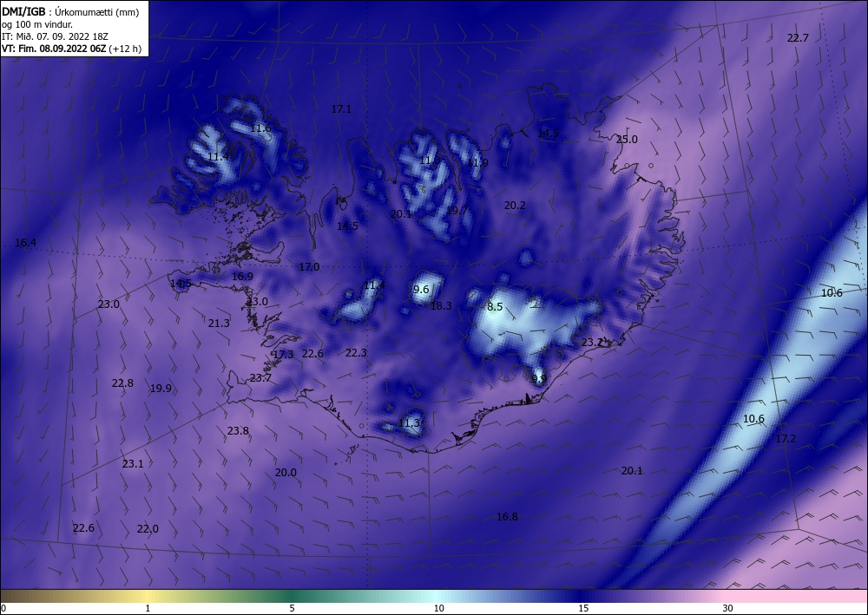Click the 20.2 value label
The height and width of the screenshot is (615, 868).
click(515, 206)
